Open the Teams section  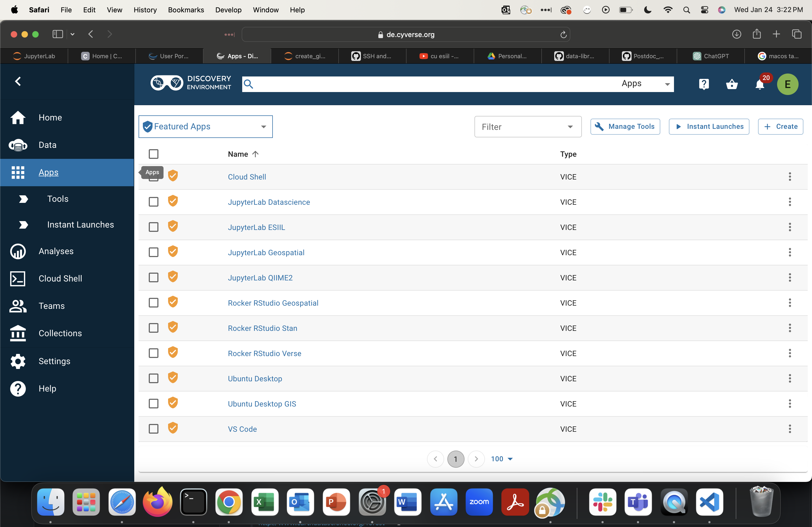coord(52,306)
